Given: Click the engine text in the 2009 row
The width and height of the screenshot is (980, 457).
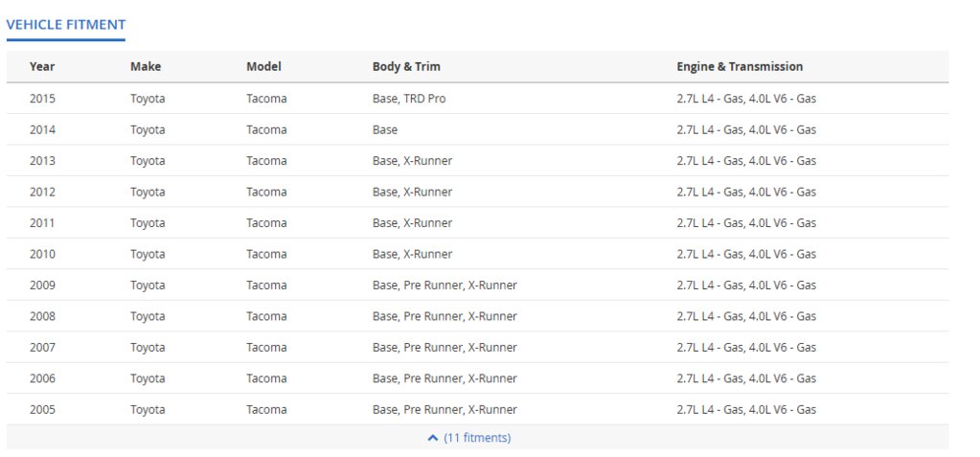Looking at the screenshot, I should coord(746,286).
